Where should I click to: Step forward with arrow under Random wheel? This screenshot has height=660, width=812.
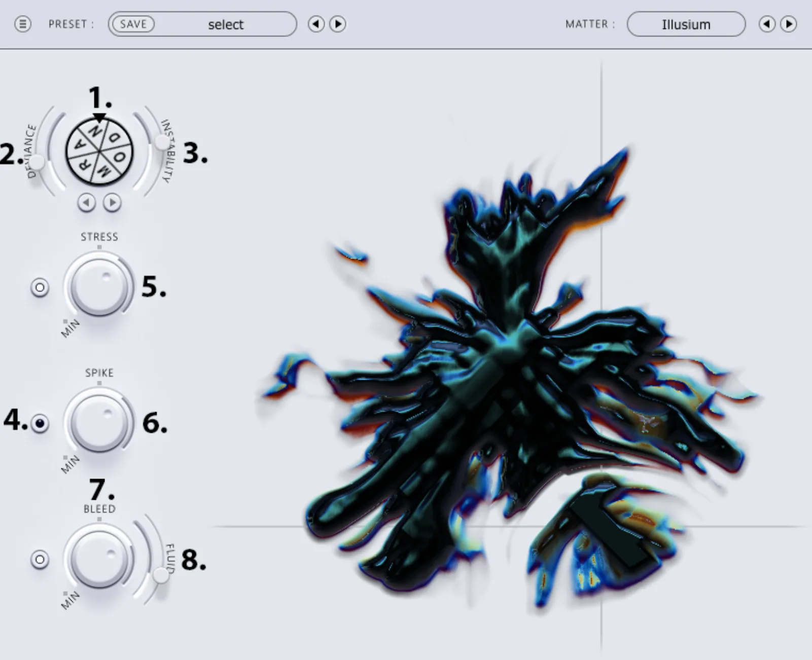[x=112, y=203]
